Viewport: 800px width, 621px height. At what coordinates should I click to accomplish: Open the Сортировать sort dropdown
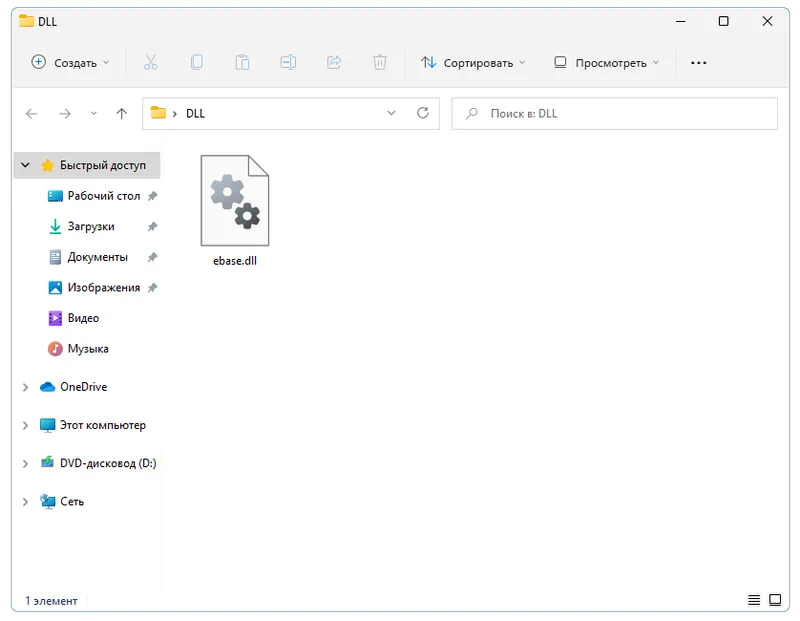(473, 63)
